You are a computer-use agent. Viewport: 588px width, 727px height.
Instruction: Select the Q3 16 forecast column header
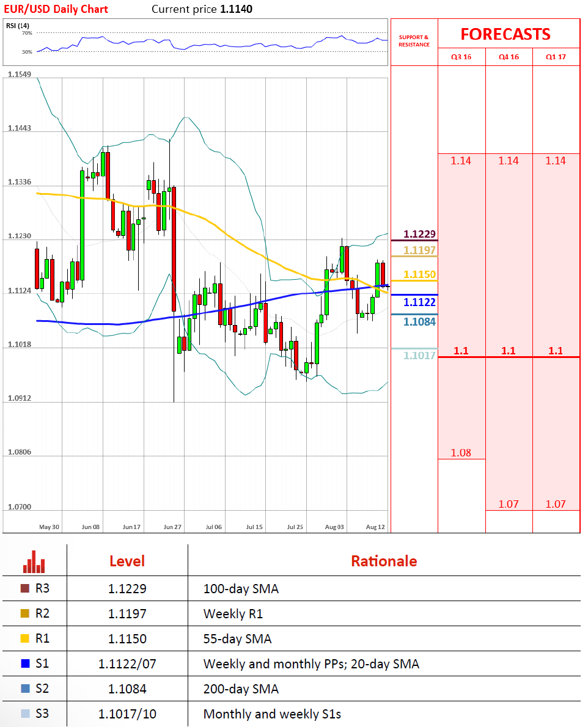click(461, 57)
